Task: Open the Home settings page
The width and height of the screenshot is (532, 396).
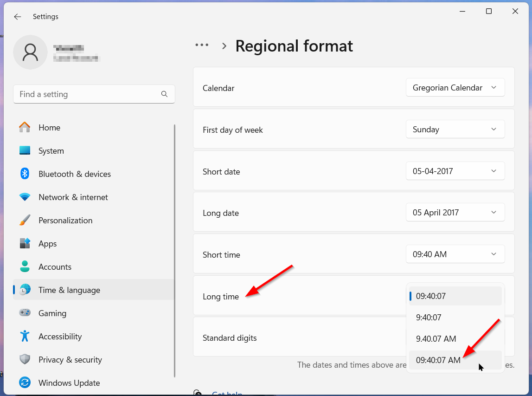Action: pyautogui.click(x=94, y=128)
